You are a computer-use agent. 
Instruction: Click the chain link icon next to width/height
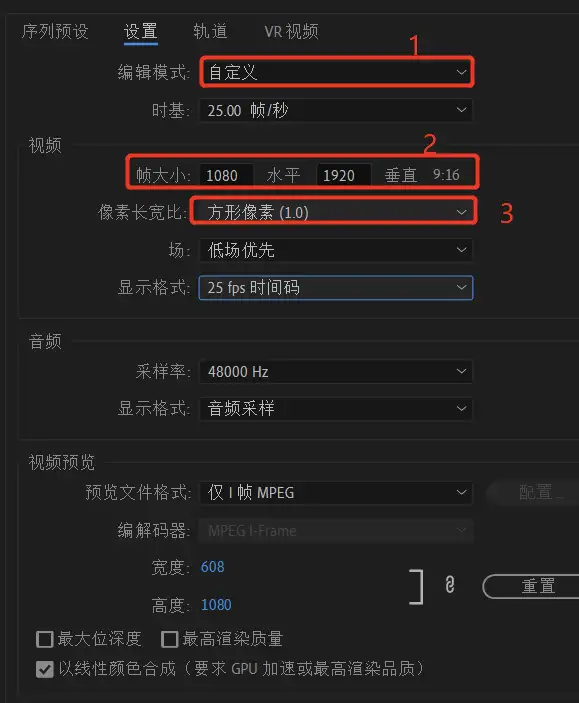450,585
